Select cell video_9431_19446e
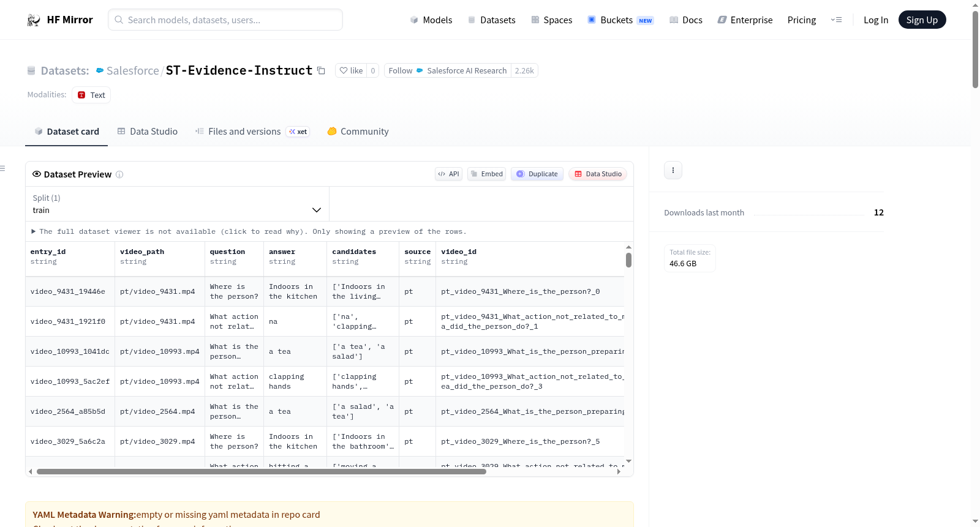980x527 pixels. 70,292
